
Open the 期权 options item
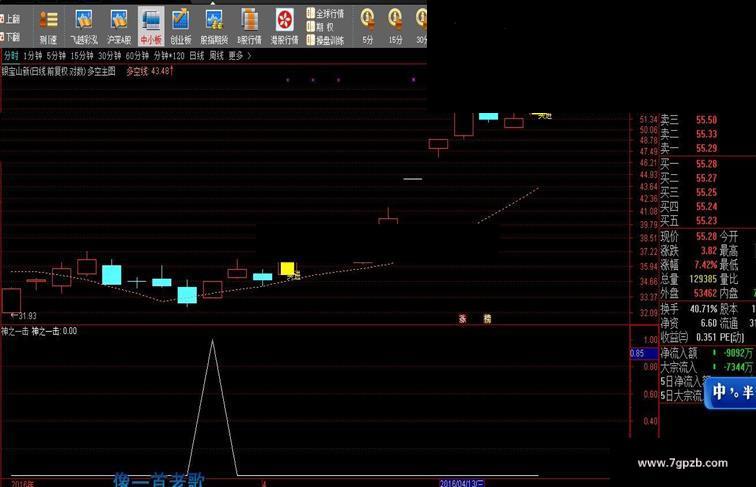(320, 27)
